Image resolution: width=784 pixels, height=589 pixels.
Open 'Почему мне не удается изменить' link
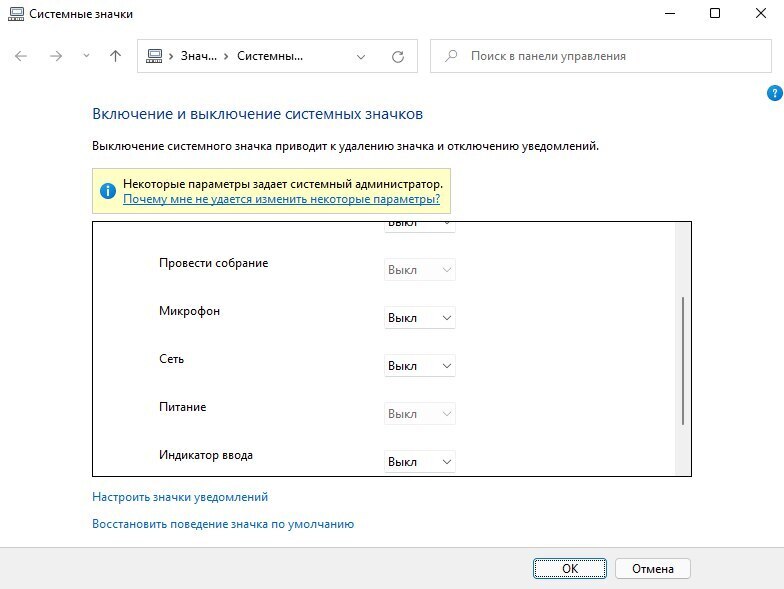[281, 199]
